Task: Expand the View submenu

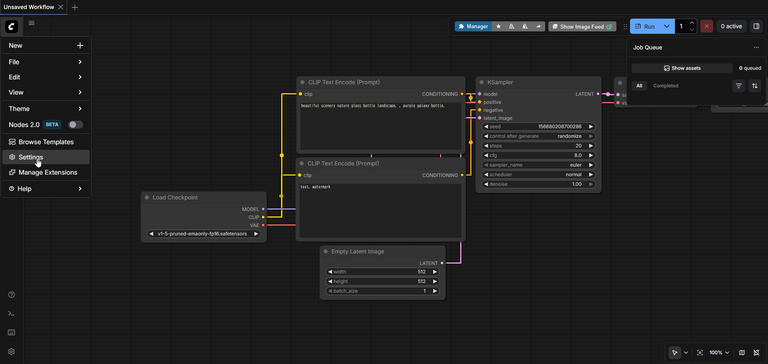Action: point(46,92)
